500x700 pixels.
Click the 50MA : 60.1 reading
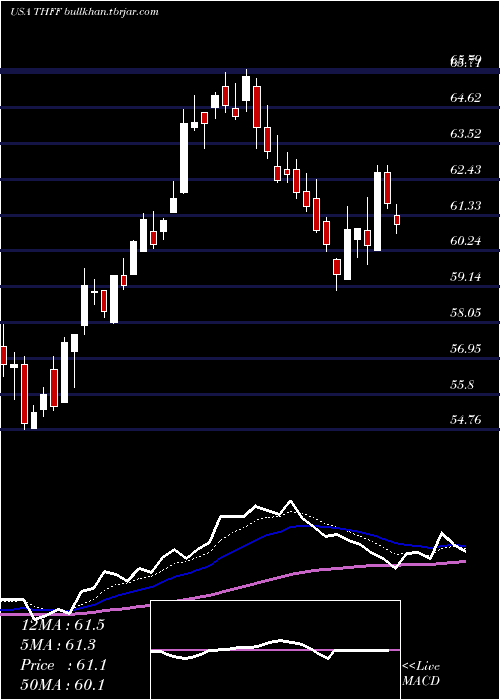(63, 684)
